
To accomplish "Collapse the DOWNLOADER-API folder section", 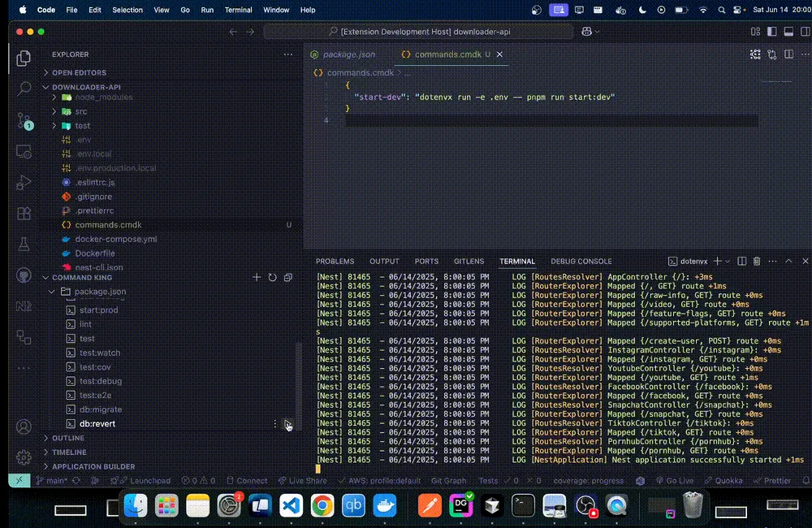I will click(x=86, y=87).
